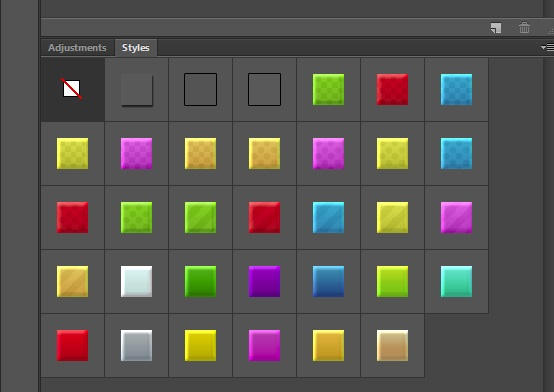The width and height of the screenshot is (554, 392).
Task: Select the teal glossy style swatch
Action: [x=456, y=281]
